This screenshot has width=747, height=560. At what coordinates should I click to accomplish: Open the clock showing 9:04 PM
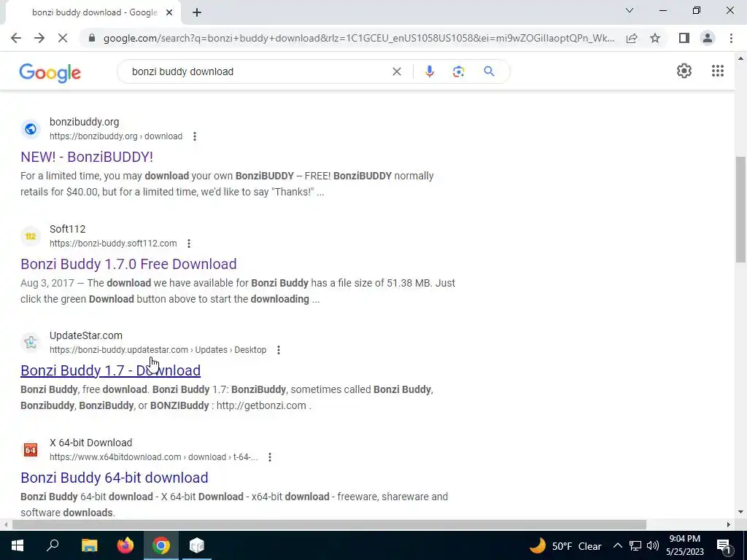tap(684, 545)
